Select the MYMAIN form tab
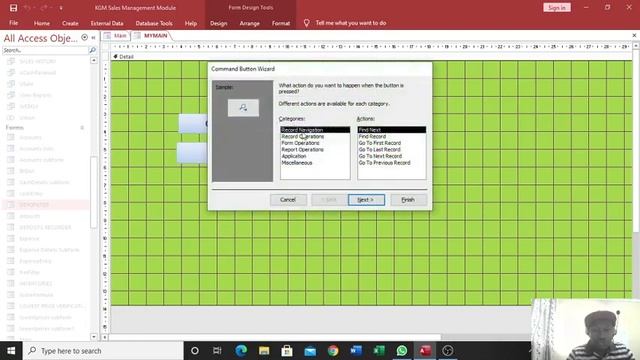Screen dimensions: 640x360 [x=151, y=36]
